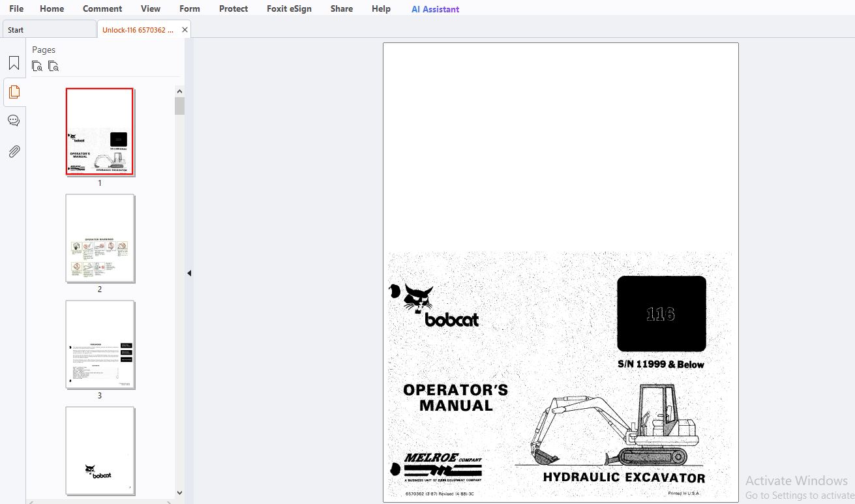
Task: Click page number label 2 under thumbnail
Action: [x=100, y=289]
